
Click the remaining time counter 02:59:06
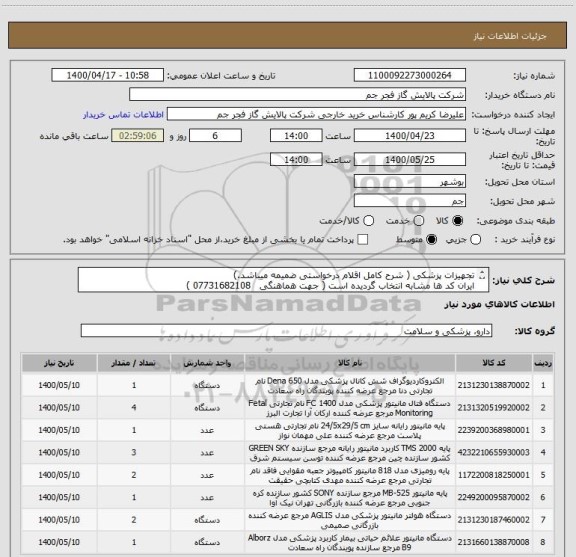(138, 136)
